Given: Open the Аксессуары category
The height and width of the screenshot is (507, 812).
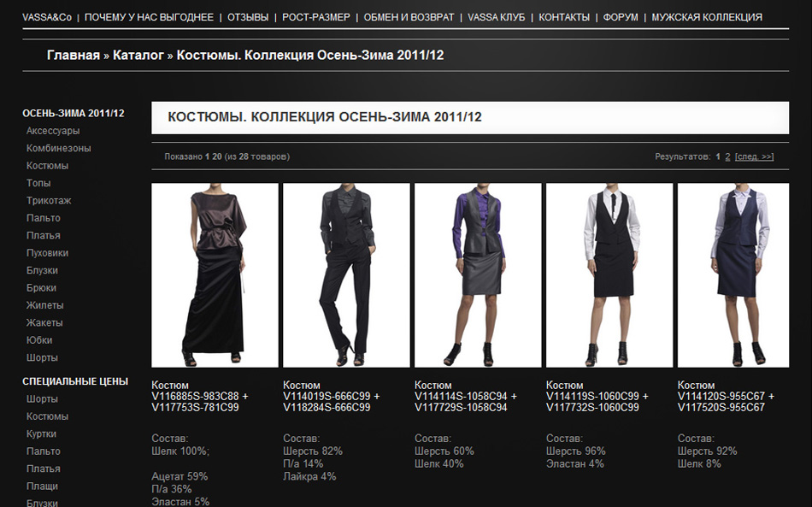Looking at the screenshot, I should click(54, 131).
